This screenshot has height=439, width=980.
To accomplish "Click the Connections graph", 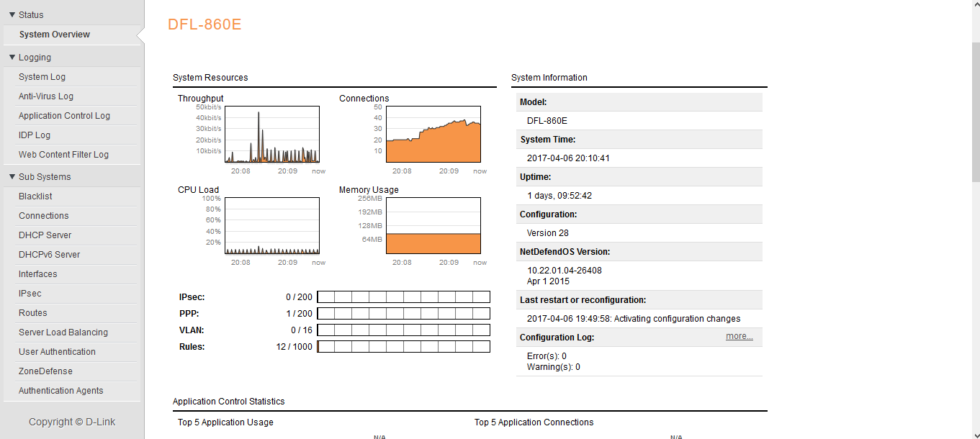I will point(433,135).
